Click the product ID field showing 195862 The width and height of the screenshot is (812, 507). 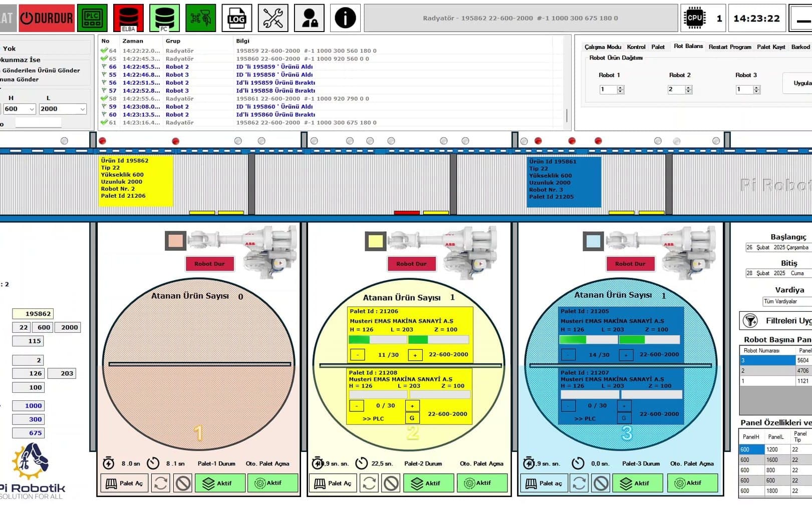coord(33,314)
